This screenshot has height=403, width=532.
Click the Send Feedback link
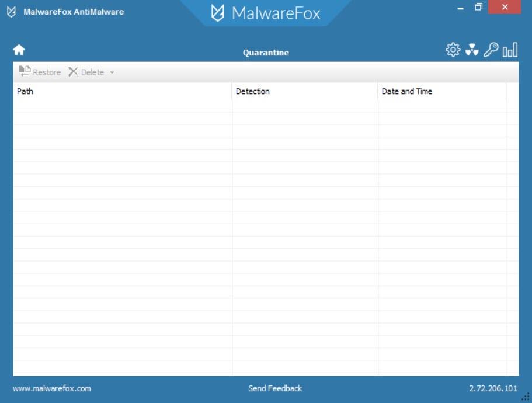(275, 388)
